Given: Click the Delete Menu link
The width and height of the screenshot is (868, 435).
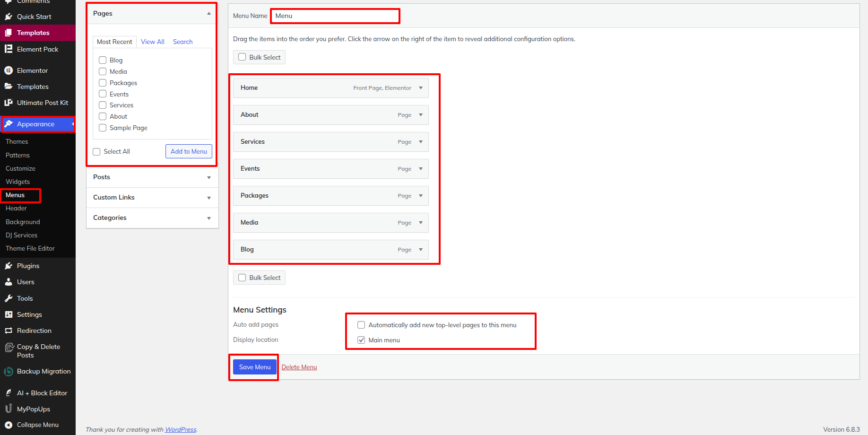Looking at the screenshot, I should 299,367.
